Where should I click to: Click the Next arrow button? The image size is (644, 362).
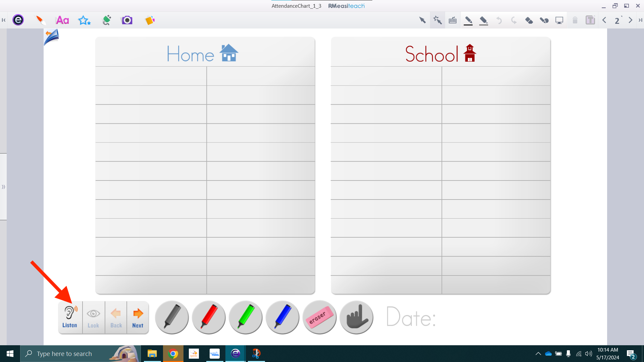point(138,317)
